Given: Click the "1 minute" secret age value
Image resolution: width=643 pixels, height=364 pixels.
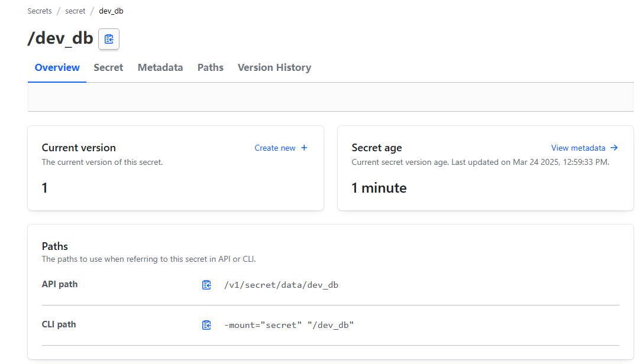Looking at the screenshot, I should tap(379, 188).
